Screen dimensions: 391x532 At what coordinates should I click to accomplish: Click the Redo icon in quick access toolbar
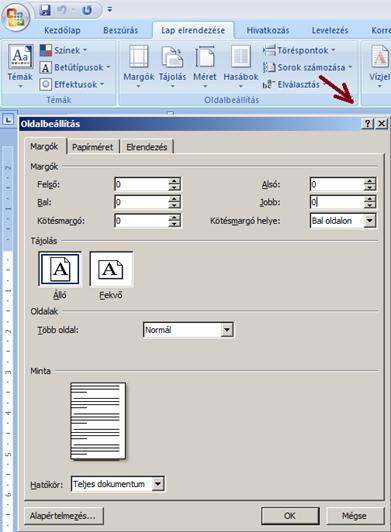coord(87,10)
